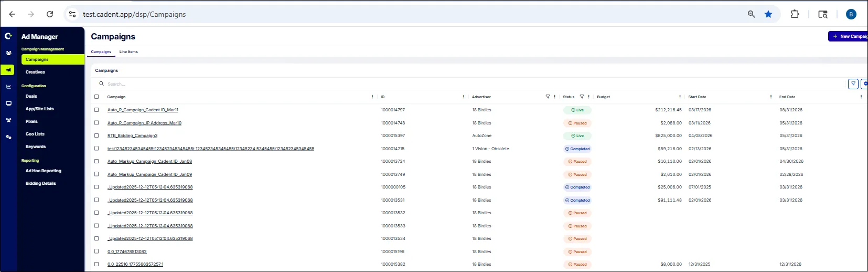Viewport: 868px width, 272px height.
Task: Switch to the Line Items tab
Action: 128,52
